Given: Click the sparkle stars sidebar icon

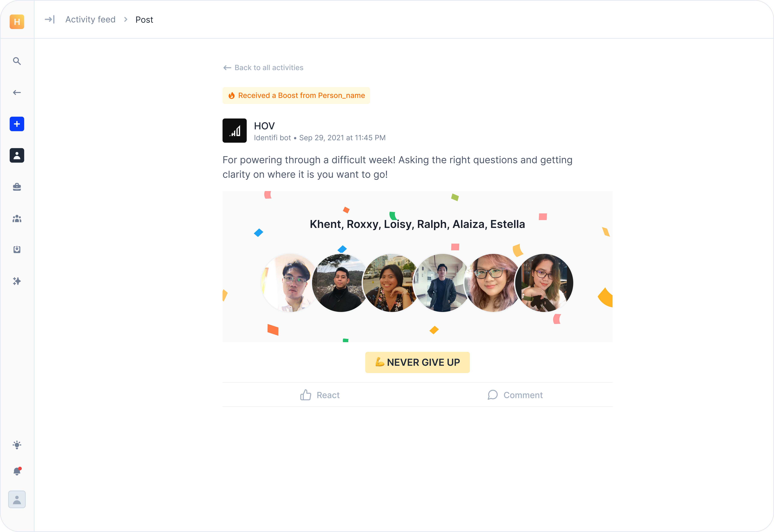Looking at the screenshot, I should coord(17,281).
